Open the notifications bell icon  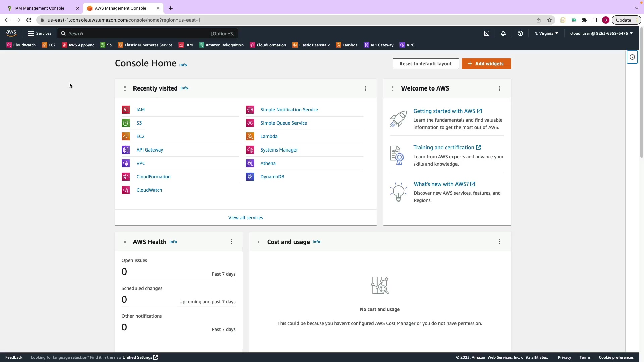coord(503,33)
